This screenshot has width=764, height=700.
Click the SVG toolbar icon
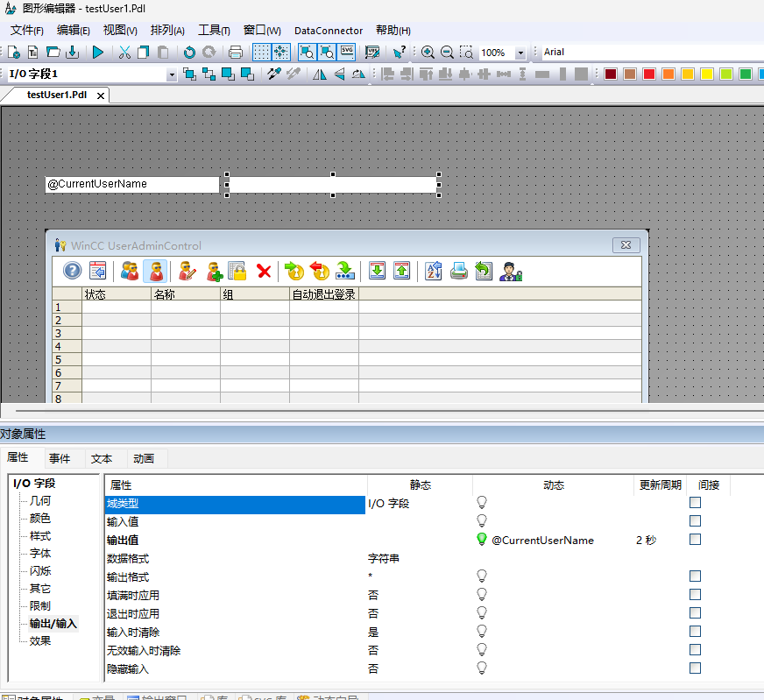pyautogui.click(x=347, y=53)
